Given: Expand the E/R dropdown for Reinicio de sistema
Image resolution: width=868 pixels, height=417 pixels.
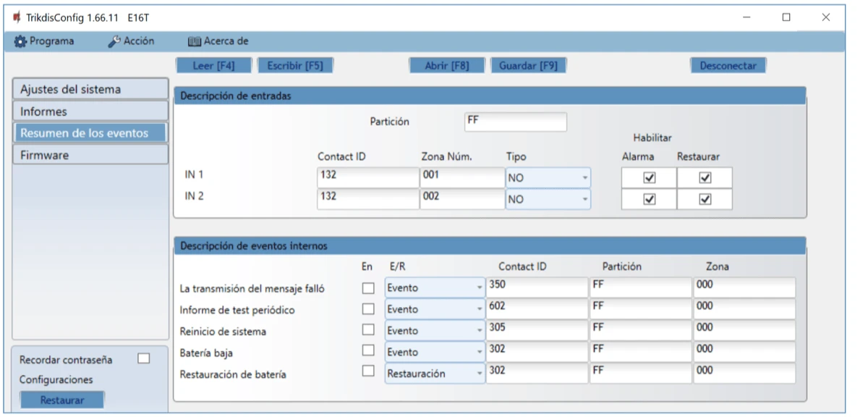Looking at the screenshot, I should [x=435, y=331].
